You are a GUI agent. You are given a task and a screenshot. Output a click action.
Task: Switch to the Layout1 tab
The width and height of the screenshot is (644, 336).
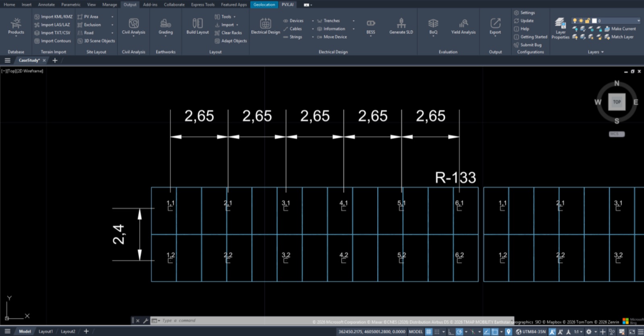point(45,331)
